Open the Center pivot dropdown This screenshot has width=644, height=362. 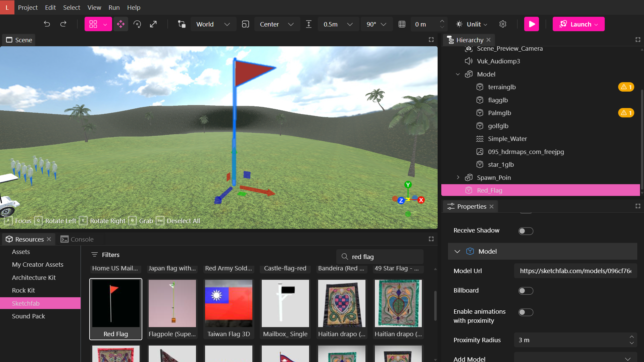coord(277,24)
